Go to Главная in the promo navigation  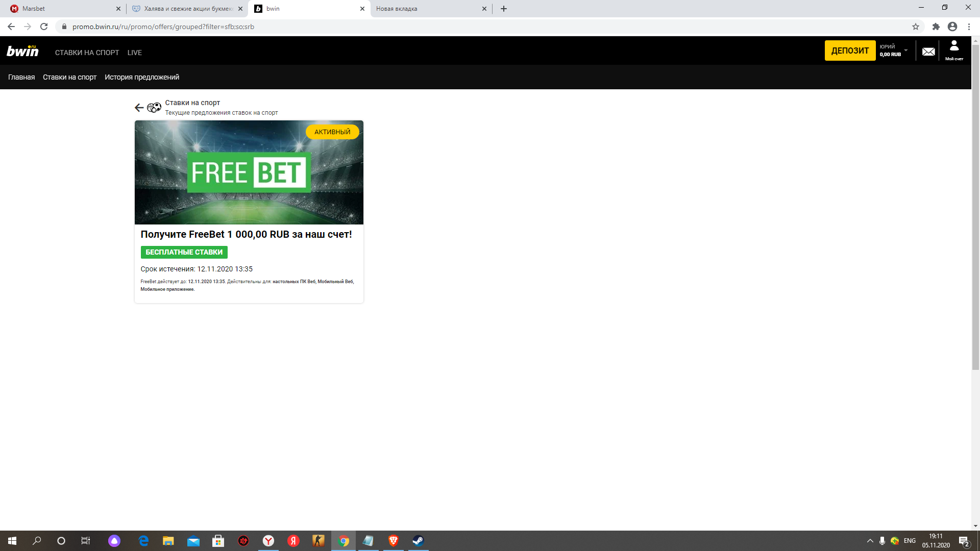[21, 77]
